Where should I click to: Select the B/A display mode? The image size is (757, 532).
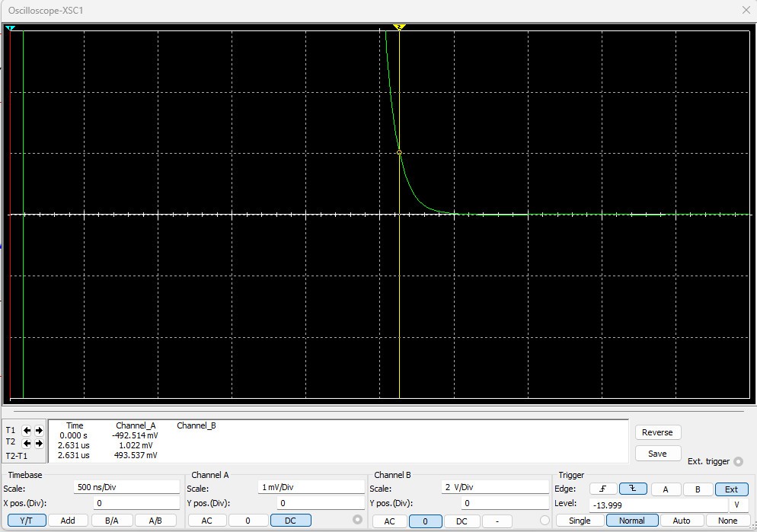111,520
